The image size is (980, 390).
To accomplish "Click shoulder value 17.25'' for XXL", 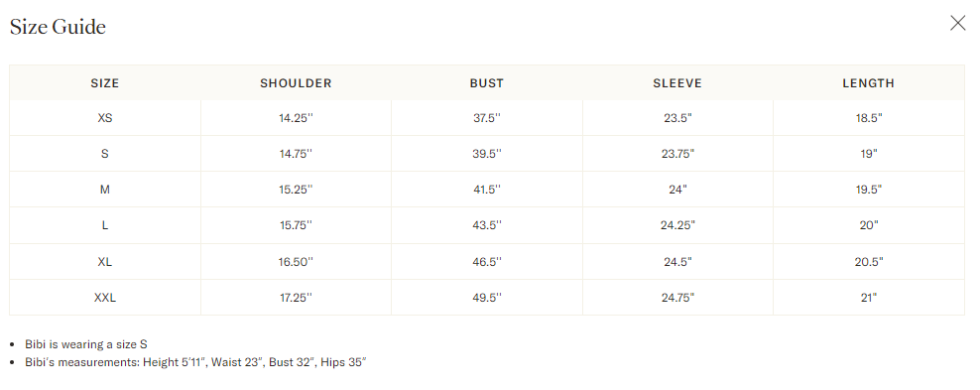I will pos(296,298).
